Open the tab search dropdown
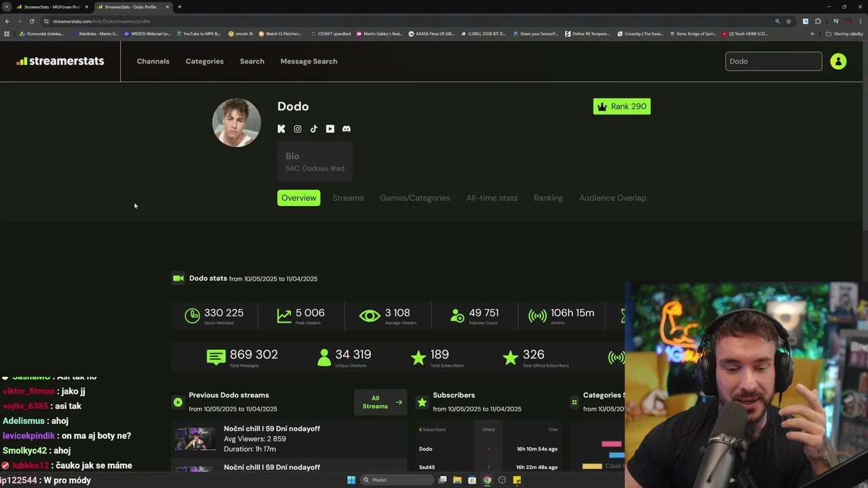The image size is (868, 488). [x=7, y=7]
